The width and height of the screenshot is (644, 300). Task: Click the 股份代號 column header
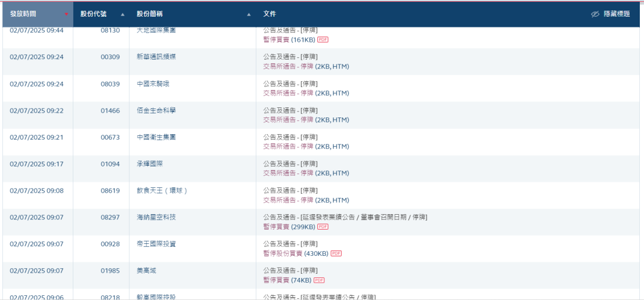(101, 14)
